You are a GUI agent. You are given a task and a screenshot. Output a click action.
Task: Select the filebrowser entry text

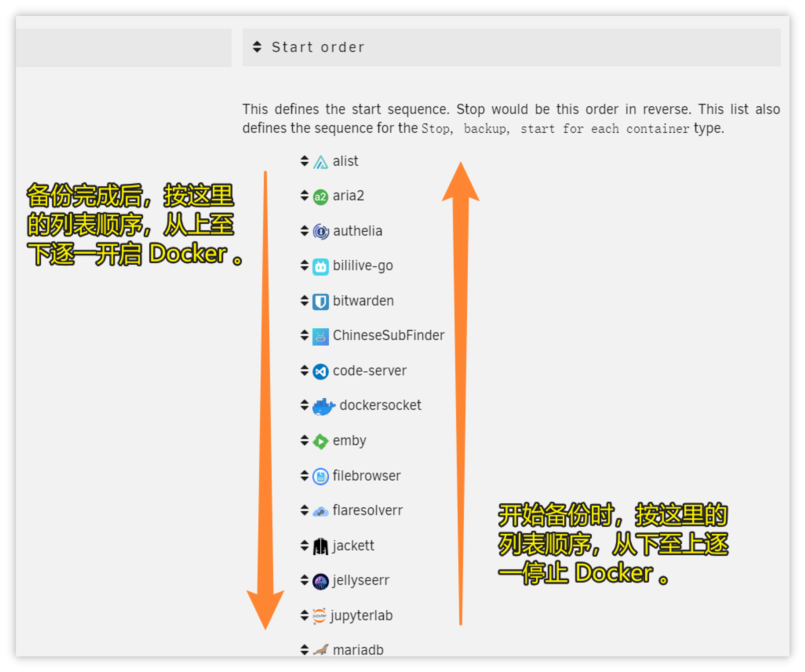367,476
